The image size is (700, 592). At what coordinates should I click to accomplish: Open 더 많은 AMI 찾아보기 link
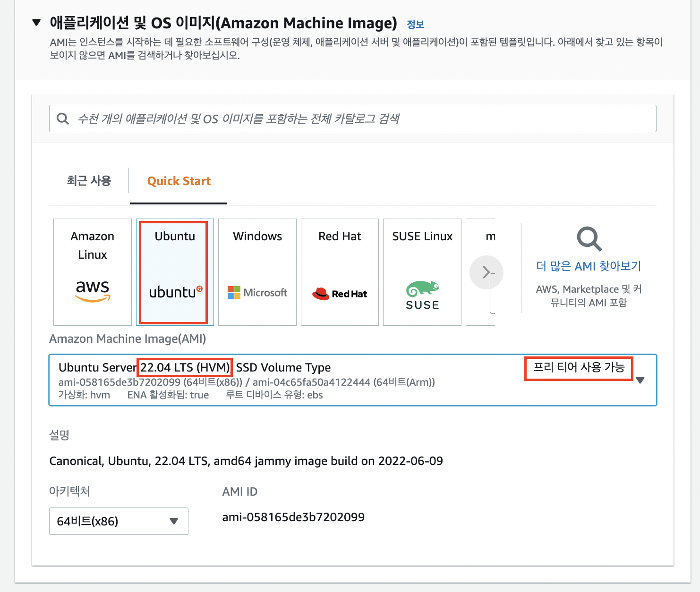pyautogui.click(x=589, y=266)
